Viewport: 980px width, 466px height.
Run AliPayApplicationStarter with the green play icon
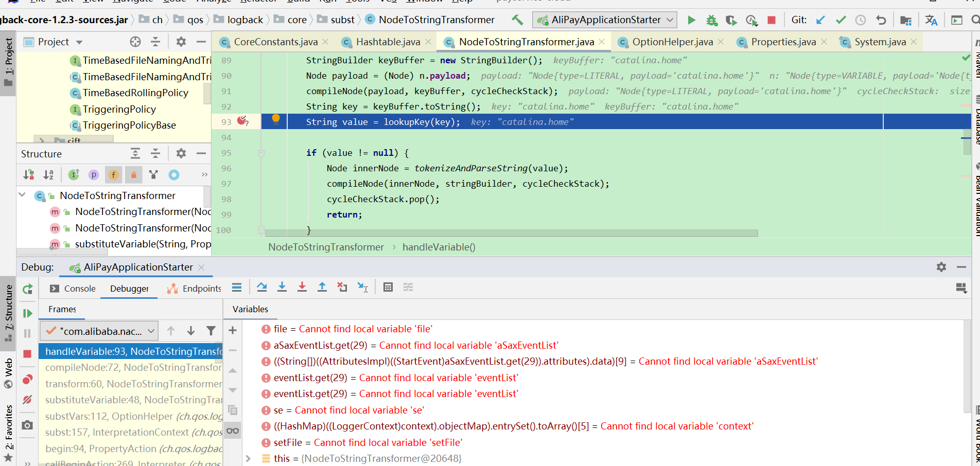click(691, 20)
